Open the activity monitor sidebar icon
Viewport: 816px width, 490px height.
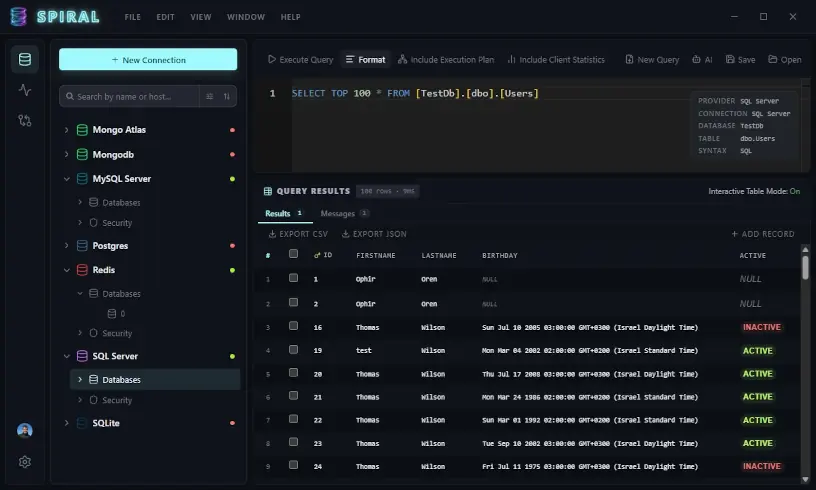tap(24, 90)
